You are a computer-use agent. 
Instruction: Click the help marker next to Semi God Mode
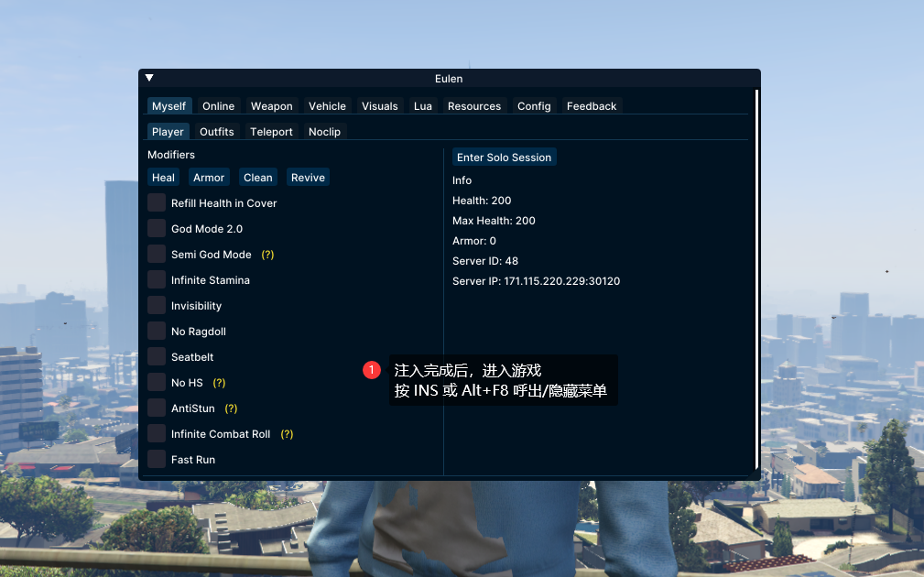click(267, 255)
